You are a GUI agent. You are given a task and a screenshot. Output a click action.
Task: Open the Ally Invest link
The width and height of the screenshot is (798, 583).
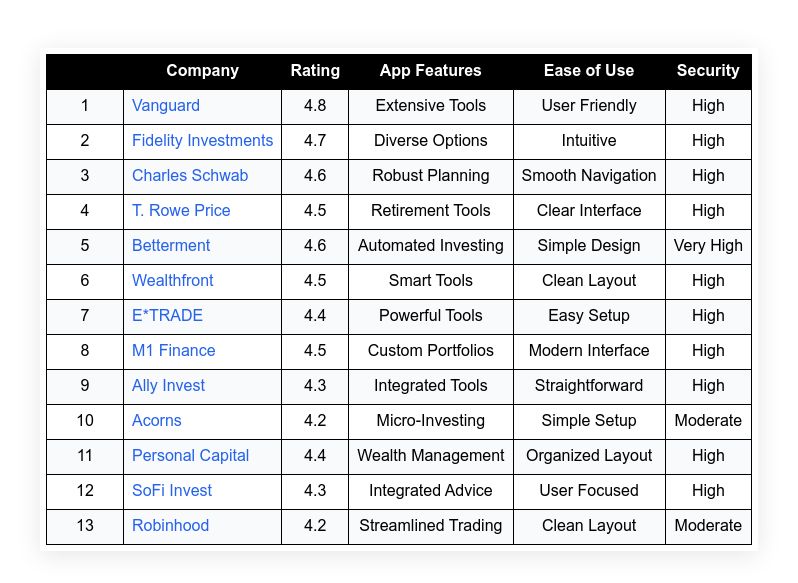tap(168, 386)
